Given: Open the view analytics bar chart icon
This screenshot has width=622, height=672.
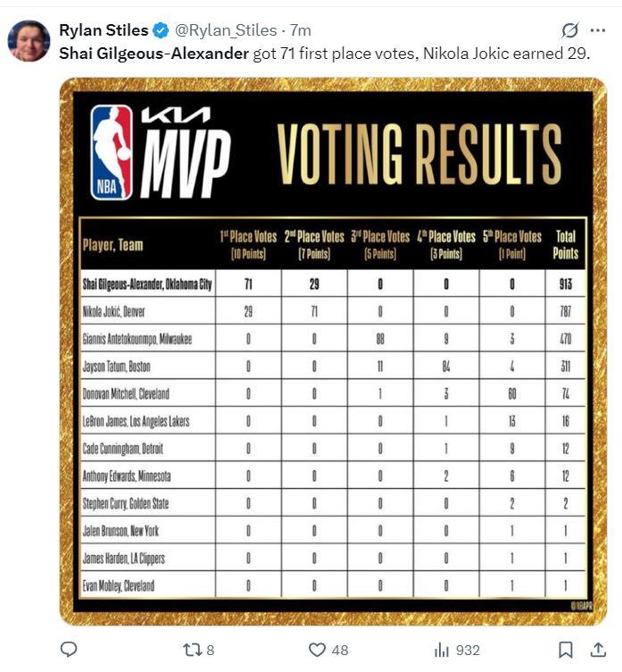Looking at the screenshot, I should click(x=441, y=650).
